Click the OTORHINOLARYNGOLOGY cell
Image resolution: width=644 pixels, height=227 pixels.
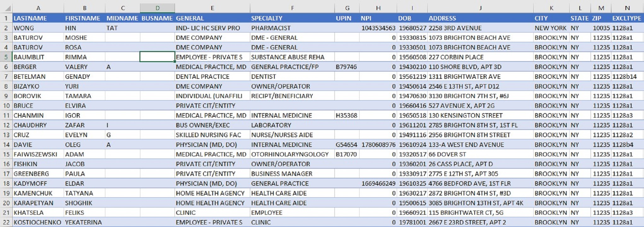[290, 154]
